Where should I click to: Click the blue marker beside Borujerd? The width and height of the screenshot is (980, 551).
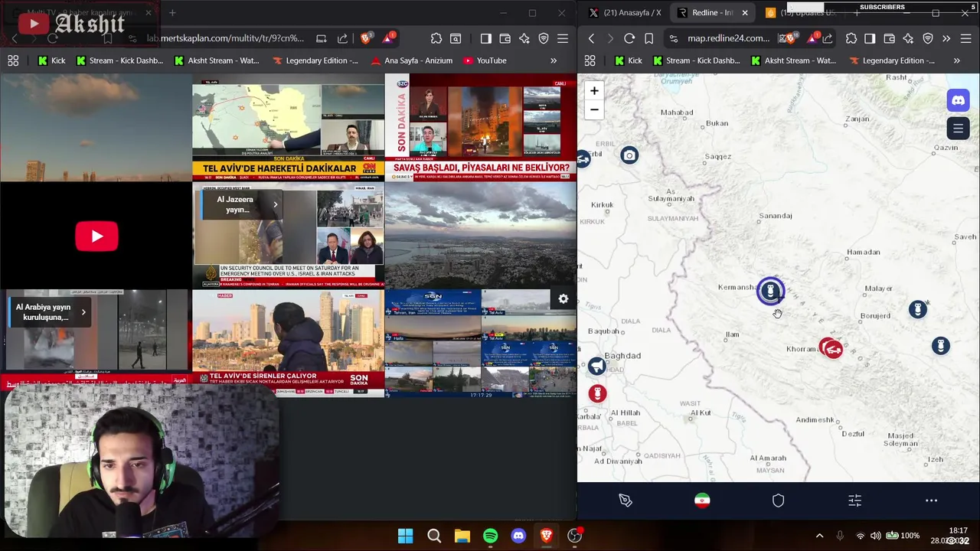pos(917,309)
